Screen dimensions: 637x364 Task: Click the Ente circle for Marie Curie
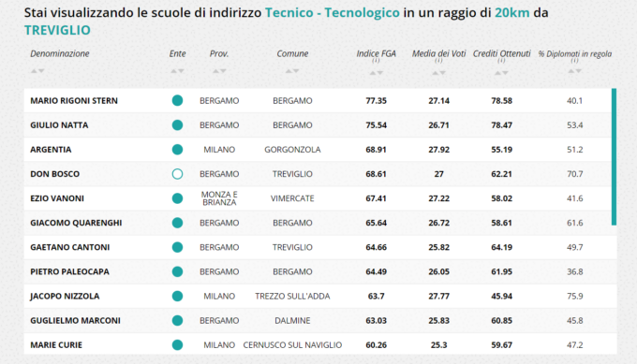point(177,345)
